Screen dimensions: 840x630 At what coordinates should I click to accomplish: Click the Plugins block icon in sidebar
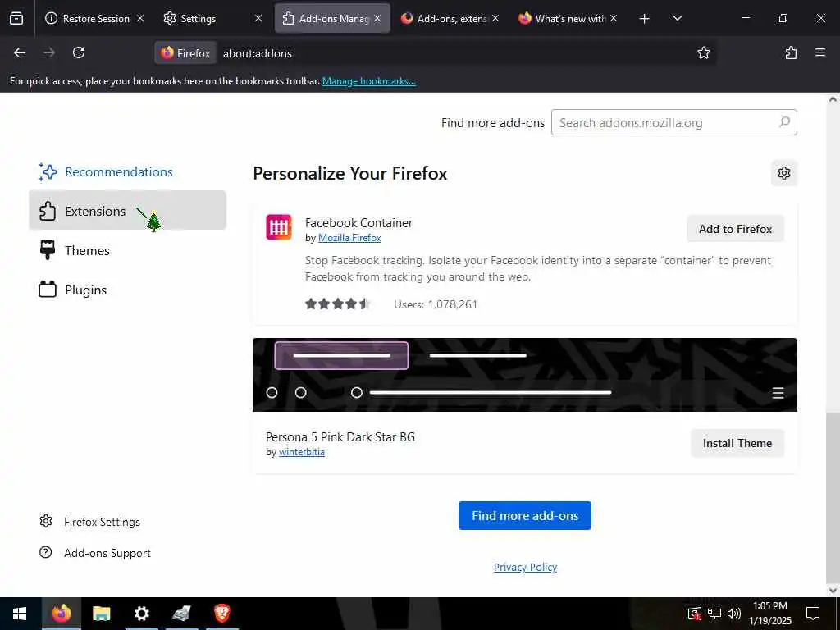[48, 290]
